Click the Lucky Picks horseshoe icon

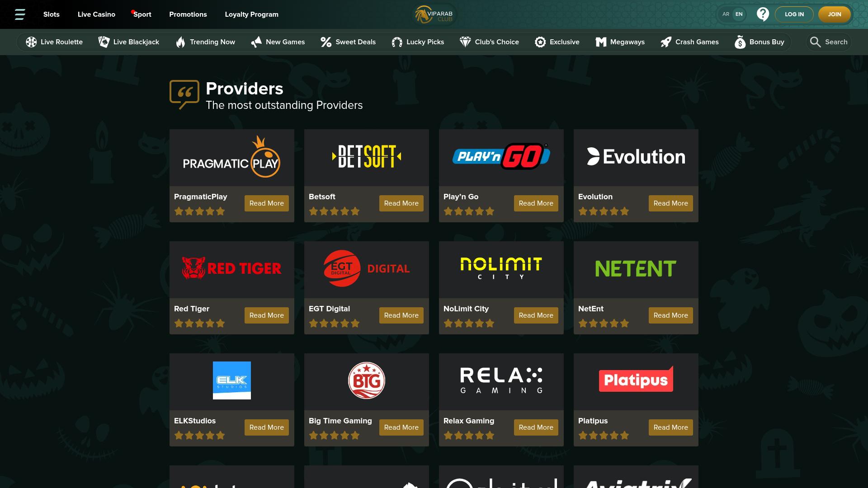[397, 42]
